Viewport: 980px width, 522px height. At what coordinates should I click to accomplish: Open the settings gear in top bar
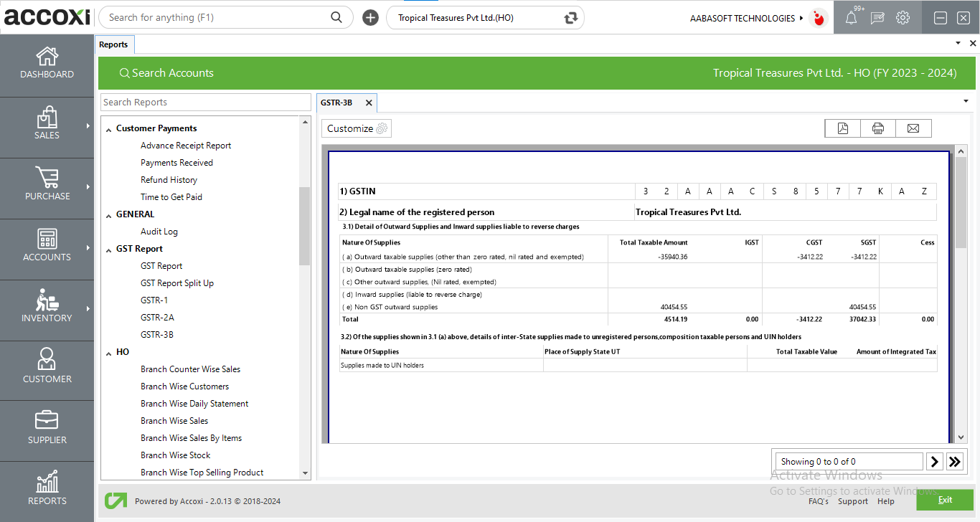point(903,19)
